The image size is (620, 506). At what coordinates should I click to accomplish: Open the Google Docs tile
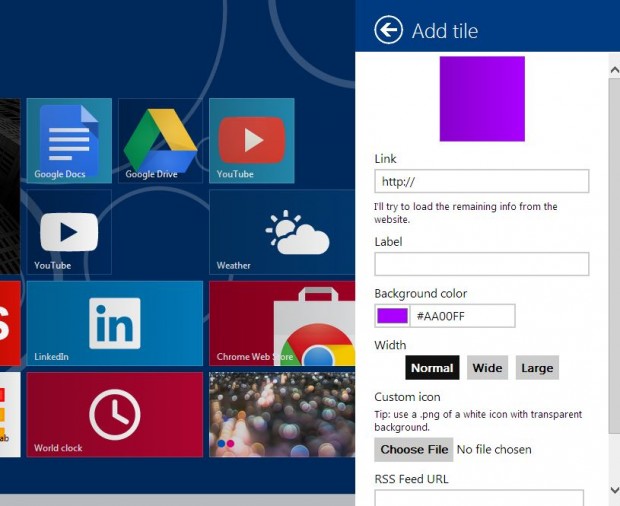click(x=69, y=141)
